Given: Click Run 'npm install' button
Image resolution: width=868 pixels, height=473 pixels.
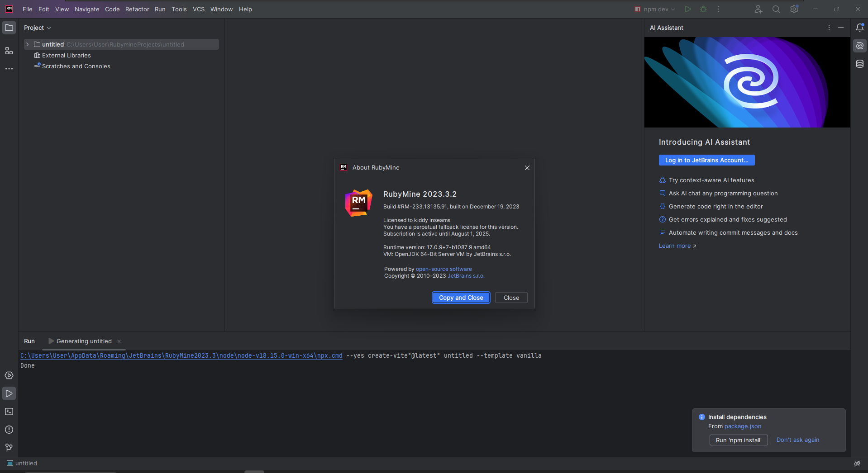Looking at the screenshot, I should [739, 440].
